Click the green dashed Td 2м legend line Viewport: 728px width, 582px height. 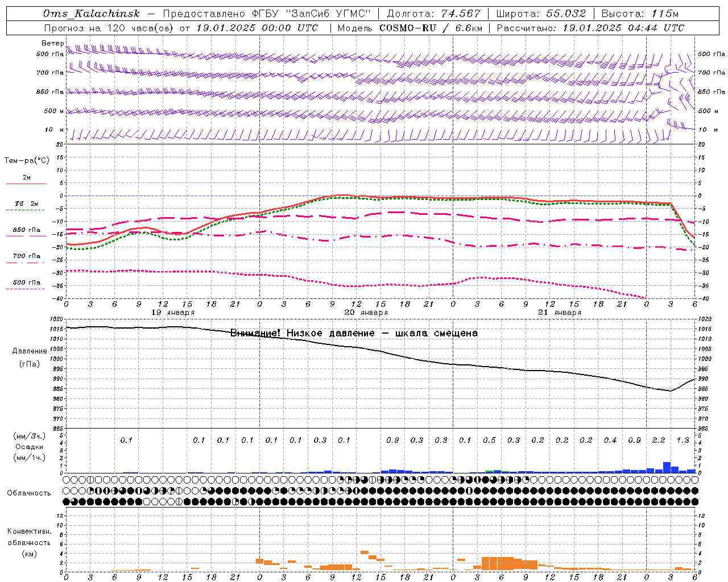click(26, 210)
